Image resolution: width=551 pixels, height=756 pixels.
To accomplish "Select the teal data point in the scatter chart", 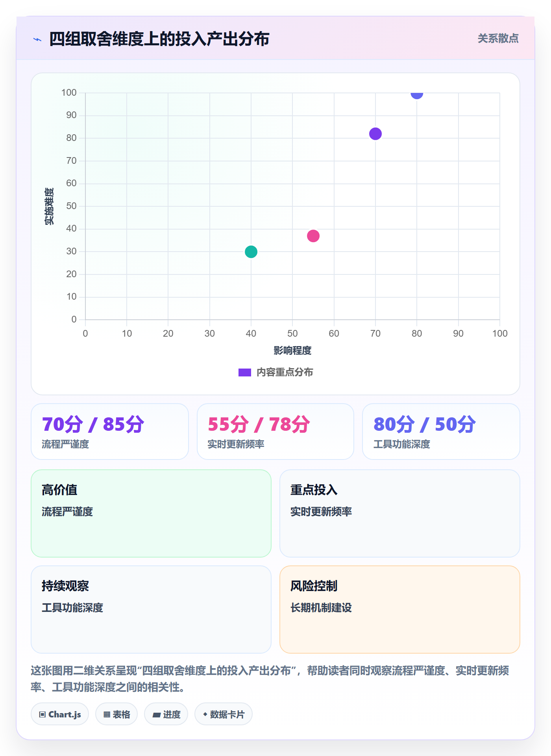I will pos(251,252).
